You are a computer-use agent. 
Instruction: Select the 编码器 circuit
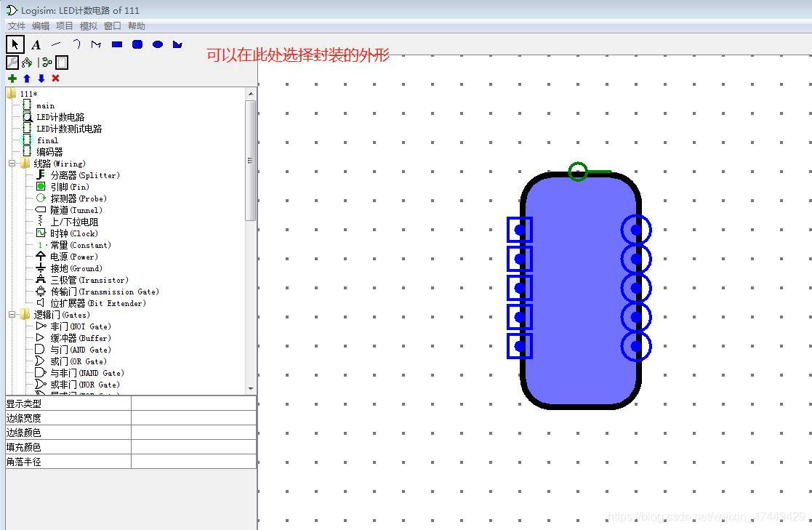pyautogui.click(x=49, y=152)
